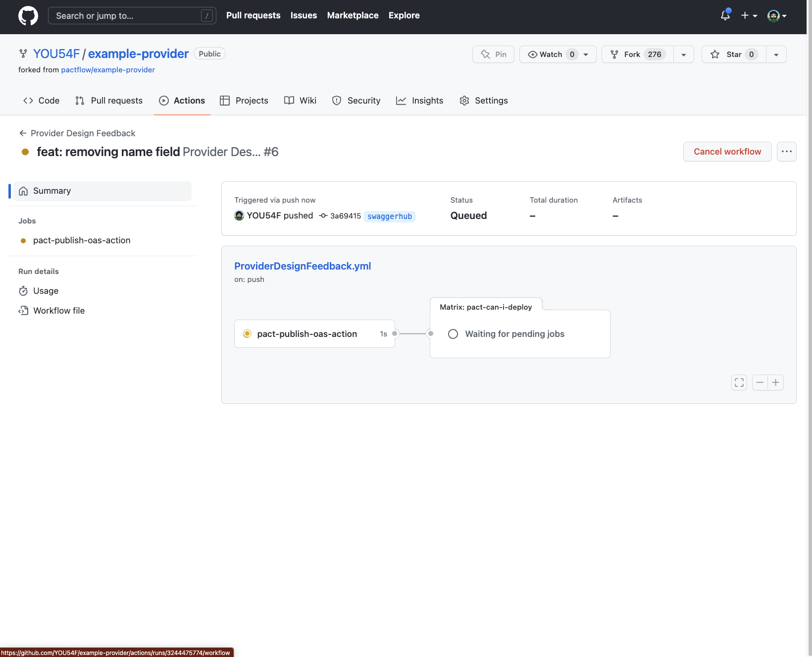Pin this repository
This screenshot has height=657, width=812.
493,55
